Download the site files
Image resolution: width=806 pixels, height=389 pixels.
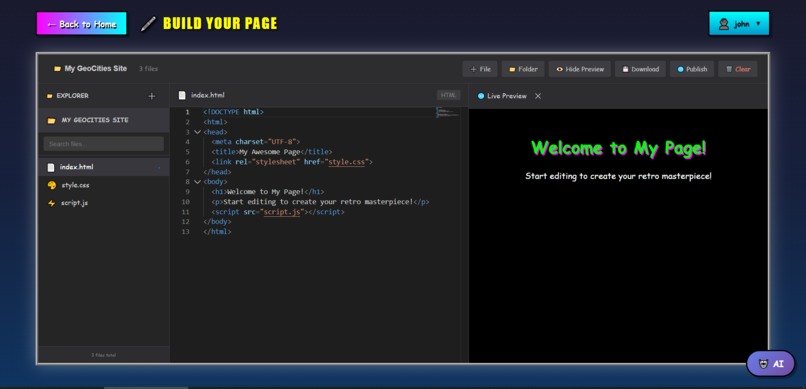click(640, 69)
